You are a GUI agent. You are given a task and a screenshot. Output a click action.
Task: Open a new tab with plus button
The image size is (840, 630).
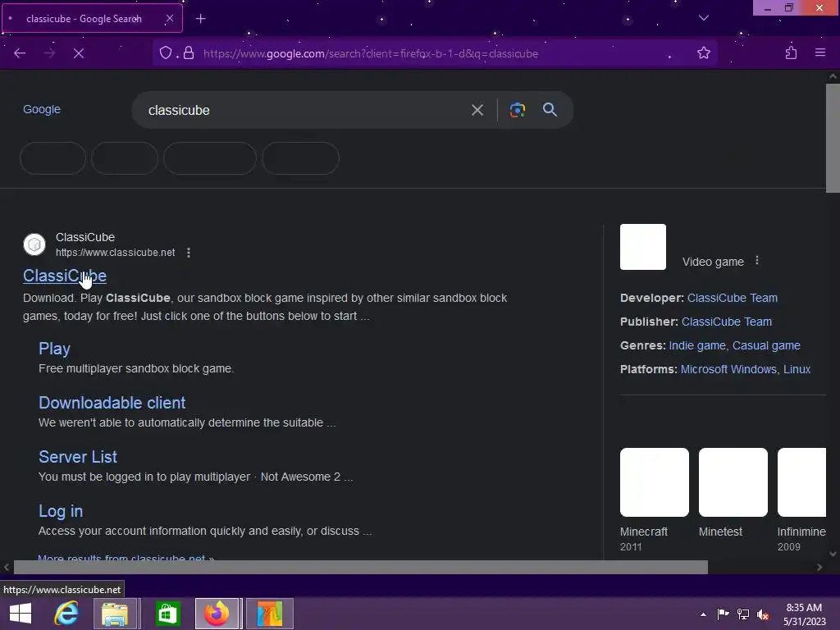[200, 19]
